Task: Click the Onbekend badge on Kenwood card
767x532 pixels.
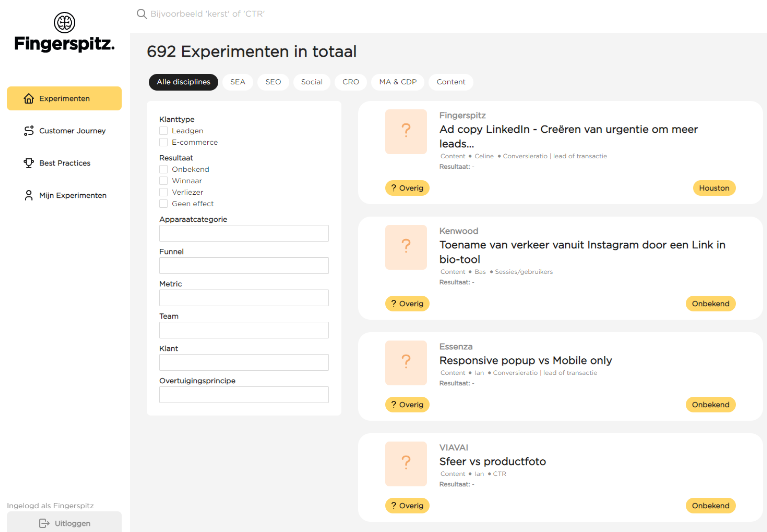Action: click(x=710, y=304)
